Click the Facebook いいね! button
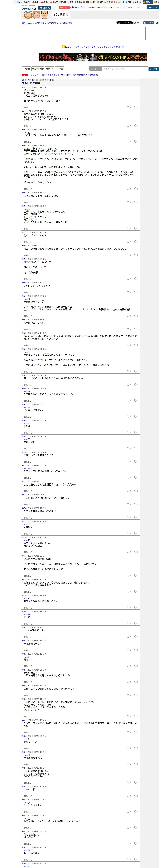159x868 pixels. [149, 23]
